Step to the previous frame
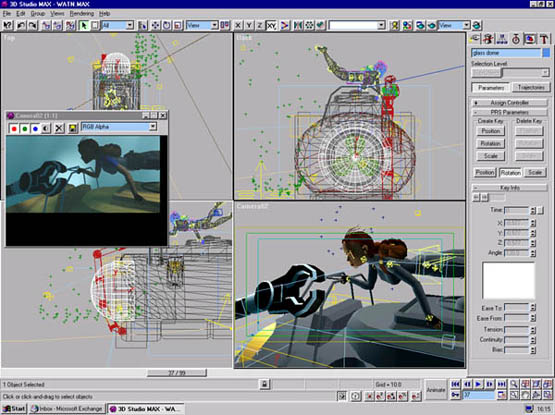The height and width of the screenshot is (415, 555). (x=467, y=384)
